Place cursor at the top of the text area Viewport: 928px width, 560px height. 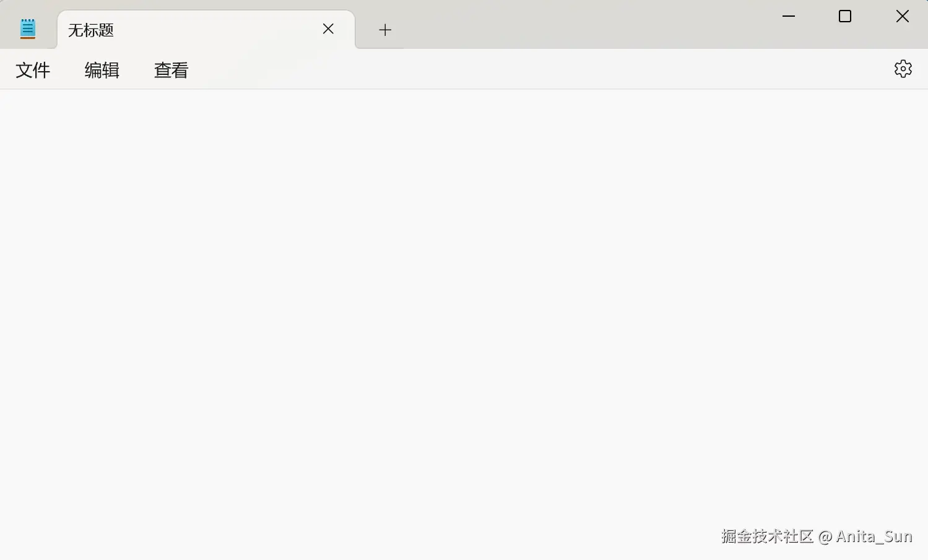[x=464, y=102]
